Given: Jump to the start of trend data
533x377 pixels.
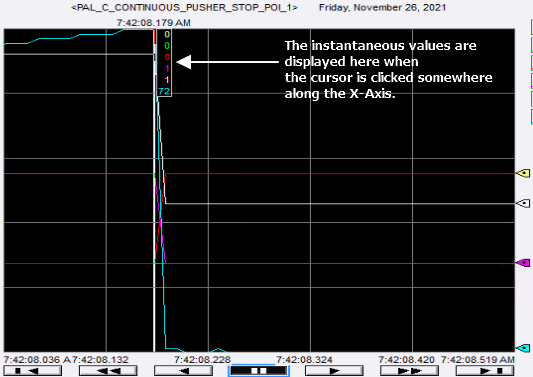Looking at the screenshot, I should pyautogui.click(x=33, y=371).
